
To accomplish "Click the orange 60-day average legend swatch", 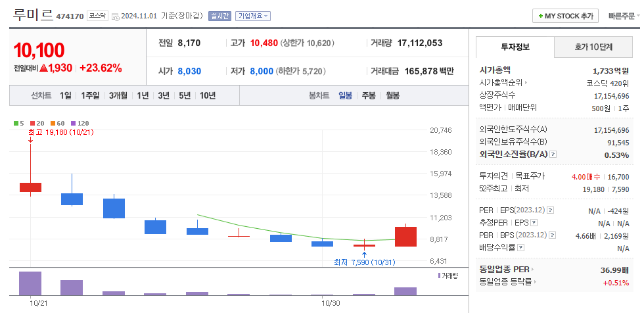I will [53, 123].
